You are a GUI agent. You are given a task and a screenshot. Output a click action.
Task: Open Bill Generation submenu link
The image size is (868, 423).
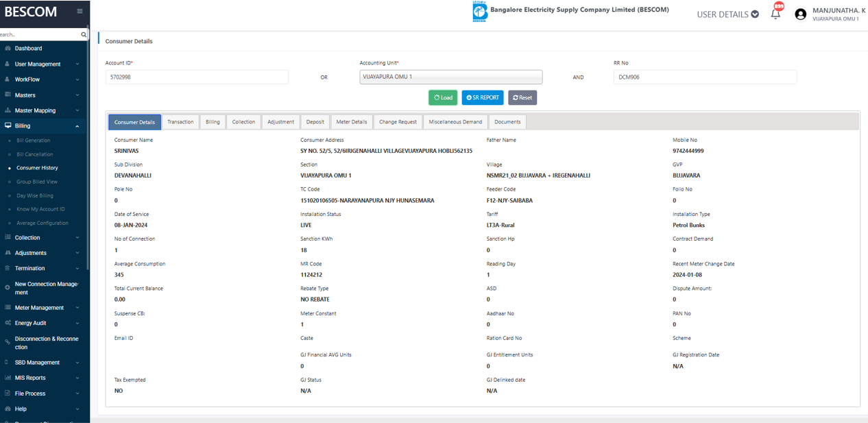click(x=34, y=141)
